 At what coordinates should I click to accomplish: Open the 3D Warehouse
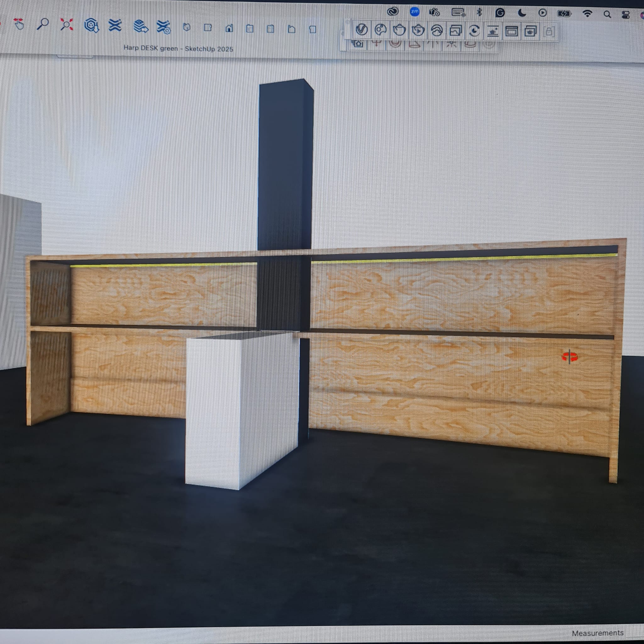coord(91,25)
